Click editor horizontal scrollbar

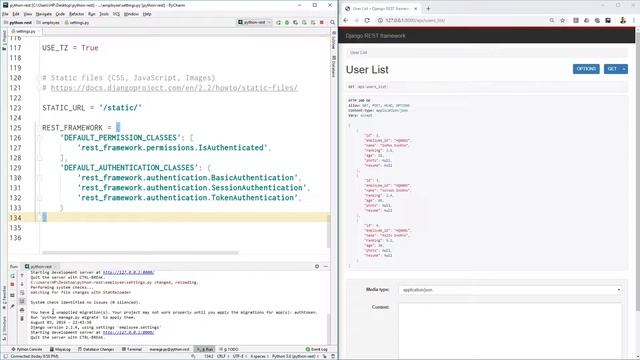click(140, 253)
